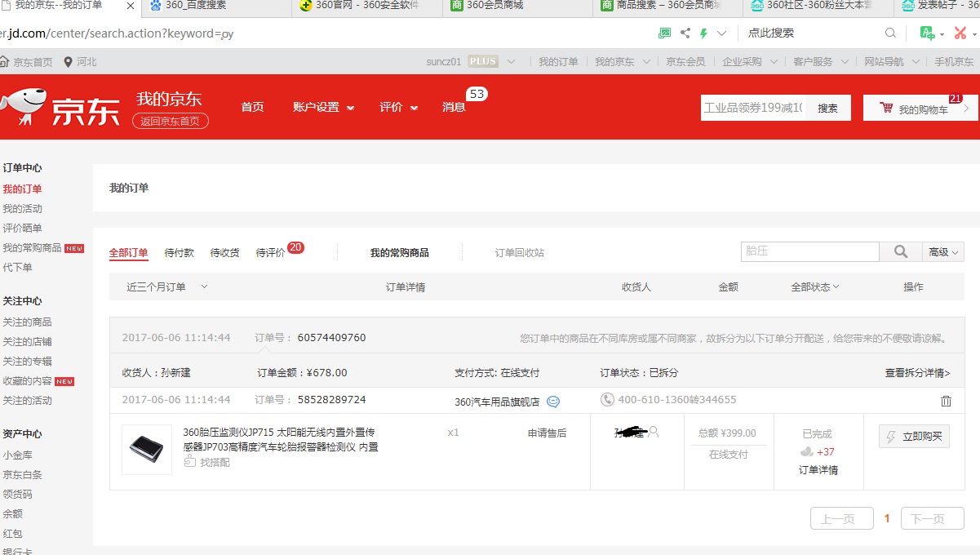Viewport: 980px width, 555px height.
Task: Click the chat icon next to 360汽车用品旗舰店
Action: 553,401
